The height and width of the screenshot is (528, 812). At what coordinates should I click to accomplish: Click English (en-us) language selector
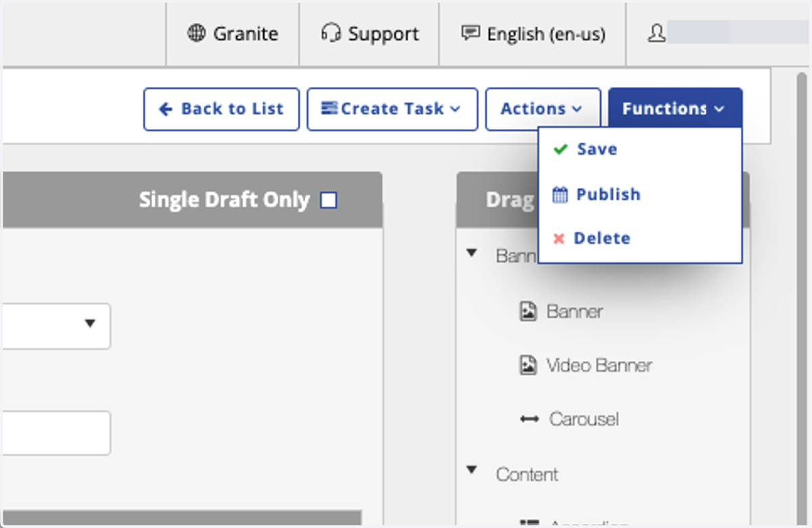click(x=533, y=33)
